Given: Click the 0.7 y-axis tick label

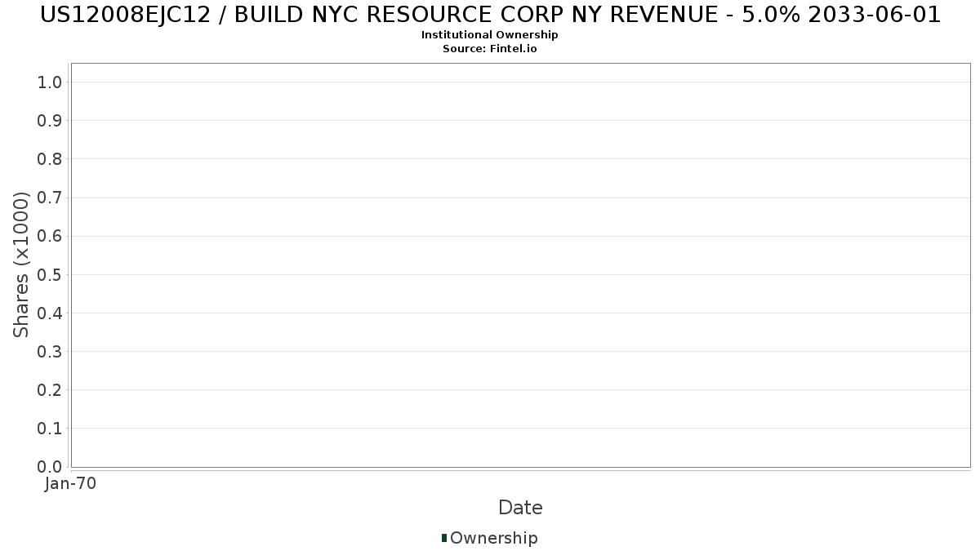Looking at the screenshot, I should pyautogui.click(x=50, y=198).
